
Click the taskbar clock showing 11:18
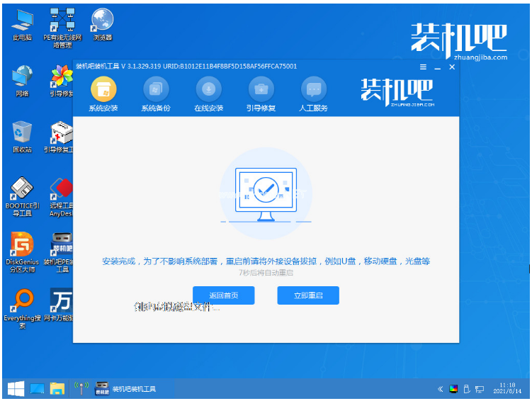[507, 389]
